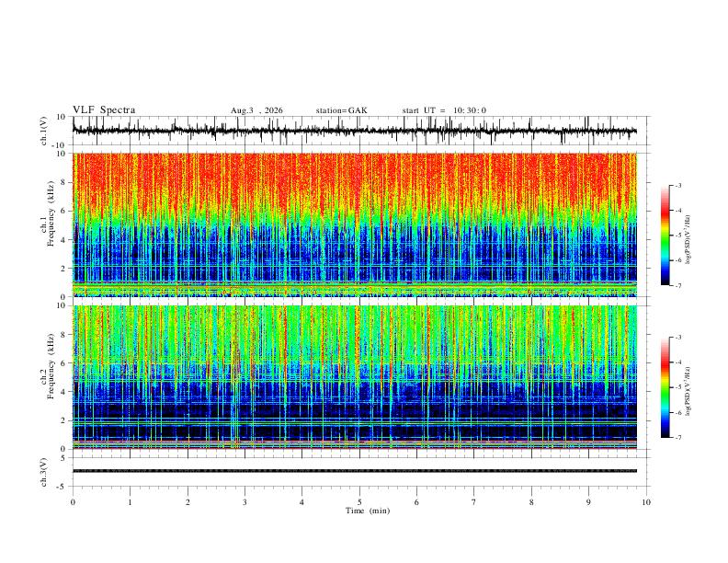Screen dimensions: 728x563
Task: Click the start UT 10:30:0 label
Action: (x=444, y=110)
